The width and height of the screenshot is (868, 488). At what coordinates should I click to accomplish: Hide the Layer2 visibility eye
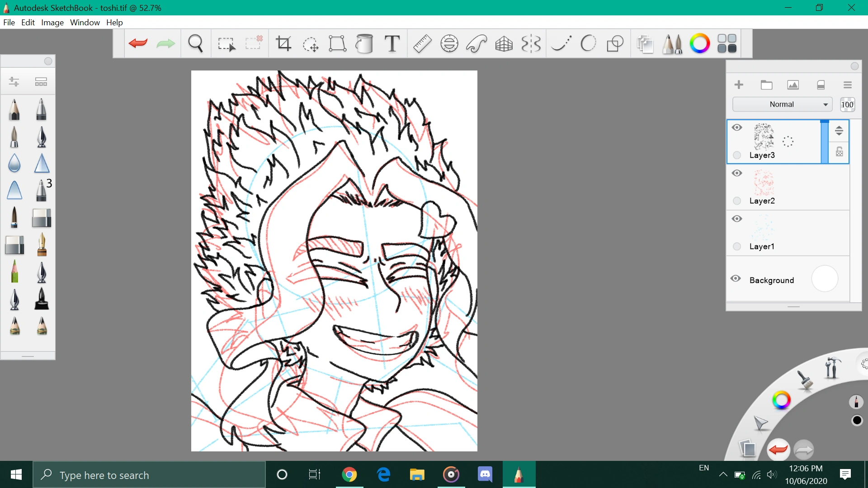click(x=737, y=173)
